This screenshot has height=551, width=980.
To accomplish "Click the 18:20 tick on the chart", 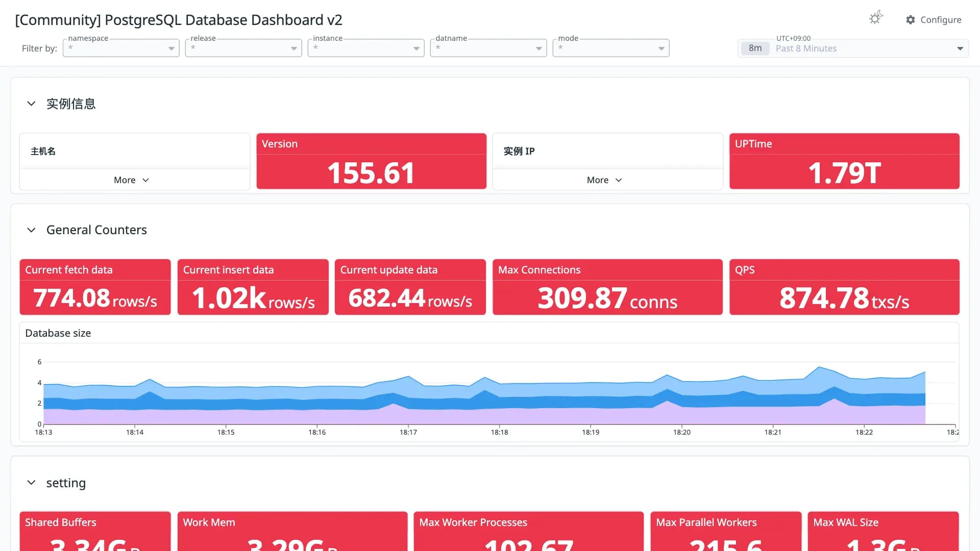I will pyautogui.click(x=682, y=432).
